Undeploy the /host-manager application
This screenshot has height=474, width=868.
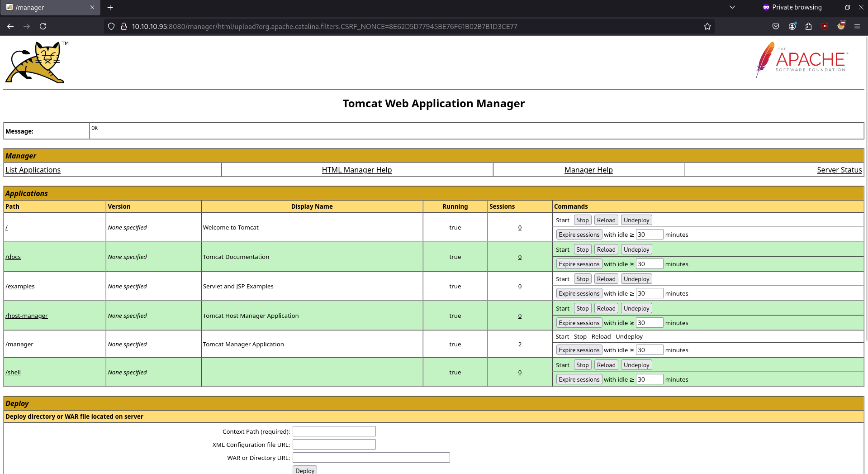(x=636, y=308)
